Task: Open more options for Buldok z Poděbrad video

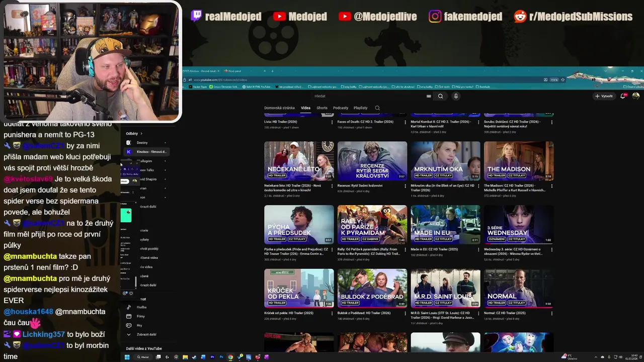Action: 406,313
